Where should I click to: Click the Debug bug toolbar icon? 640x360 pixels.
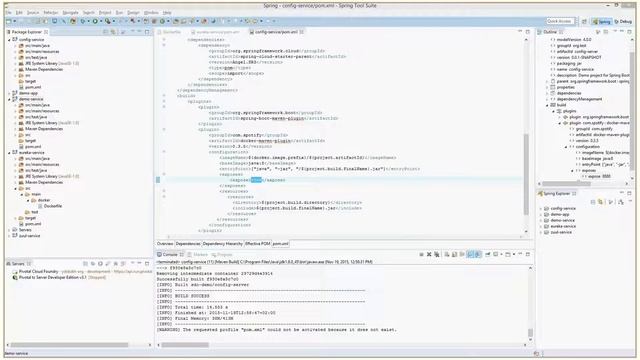(83, 21)
